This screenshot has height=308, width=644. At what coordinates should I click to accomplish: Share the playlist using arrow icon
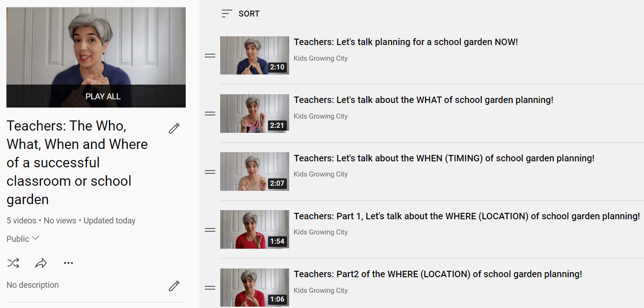pos(41,263)
